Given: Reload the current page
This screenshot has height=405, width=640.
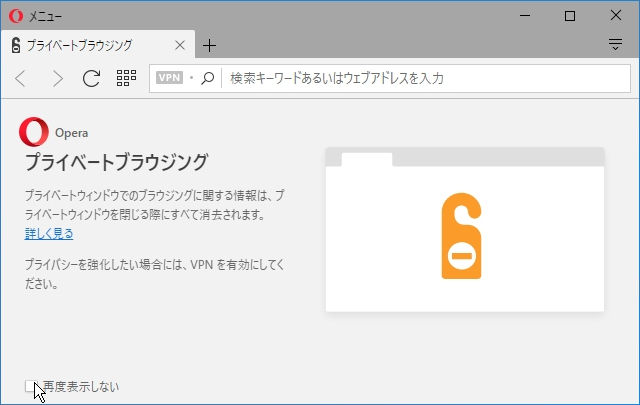Looking at the screenshot, I should [91, 78].
